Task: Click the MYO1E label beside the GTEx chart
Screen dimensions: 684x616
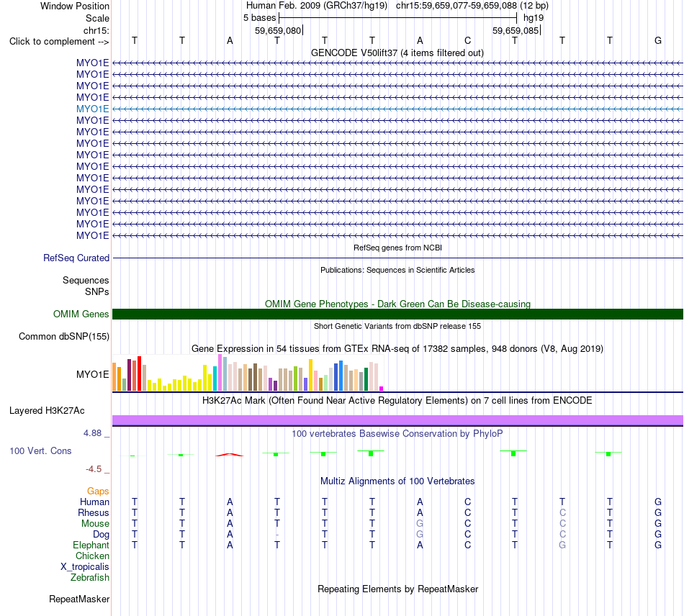Action: point(92,374)
